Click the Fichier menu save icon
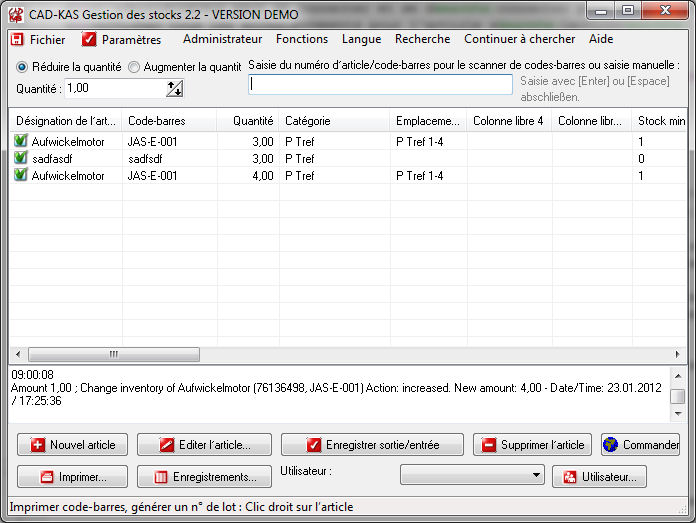The width and height of the screenshot is (696, 523). 17,40
